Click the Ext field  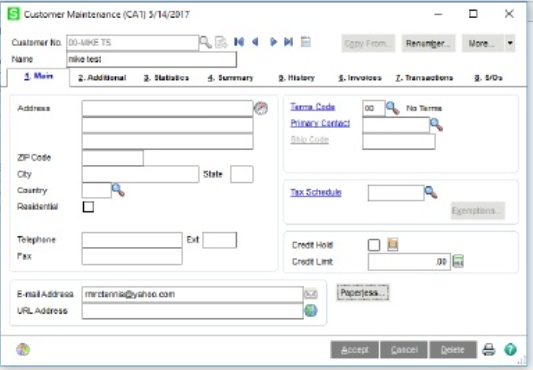pyautogui.click(x=220, y=240)
